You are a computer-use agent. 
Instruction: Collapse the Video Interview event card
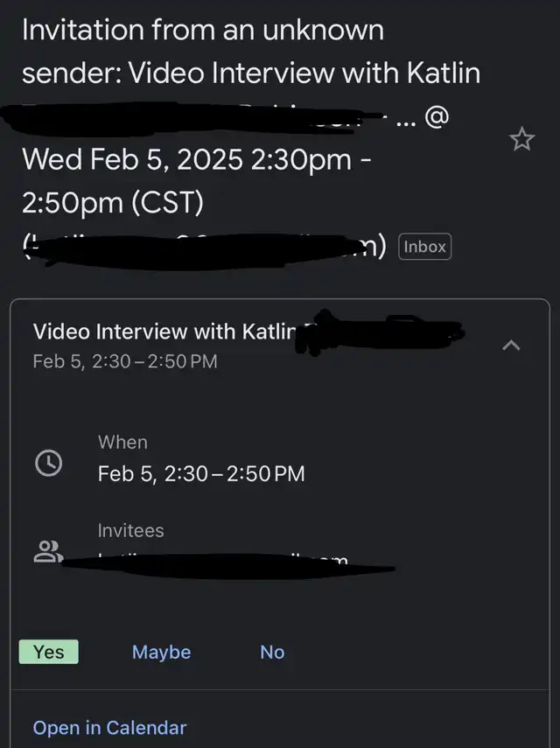click(513, 346)
